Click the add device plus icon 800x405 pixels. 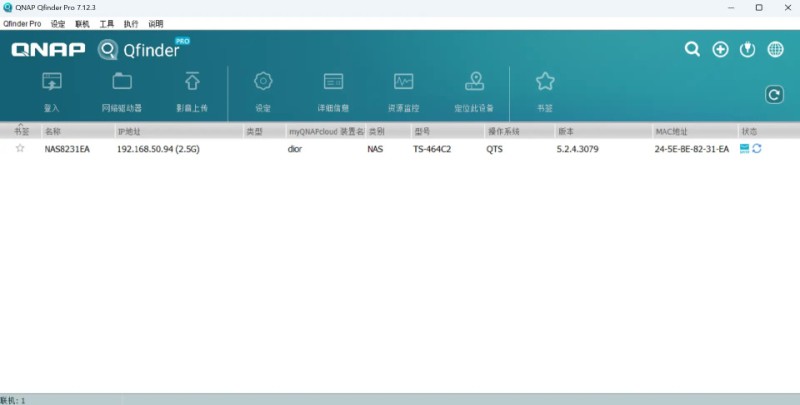click(720, 49)
